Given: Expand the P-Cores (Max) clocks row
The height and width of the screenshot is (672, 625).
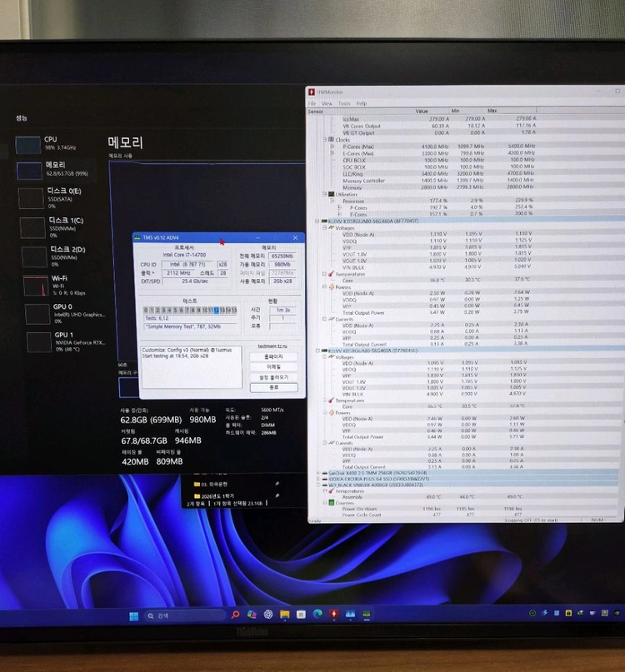Looking at the screenshot, I should point(332,147).
